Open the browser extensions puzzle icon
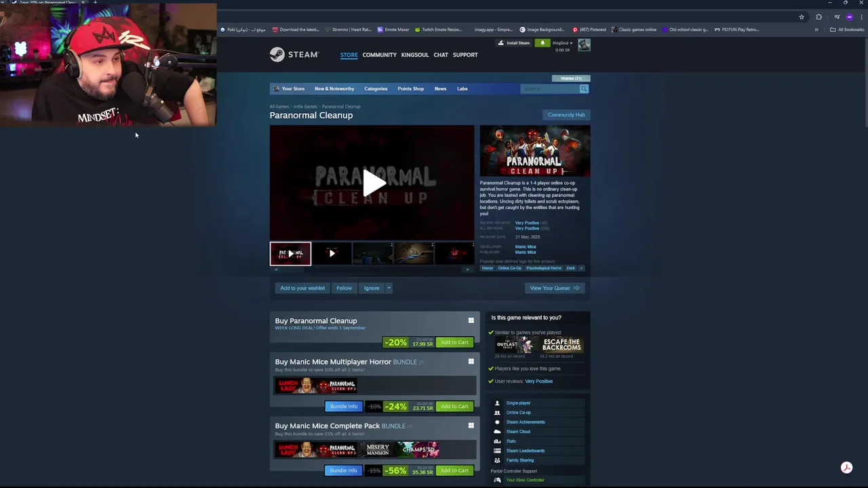This screenshot has width=868, height=488. pyautogui.click(x=818, y=17)
